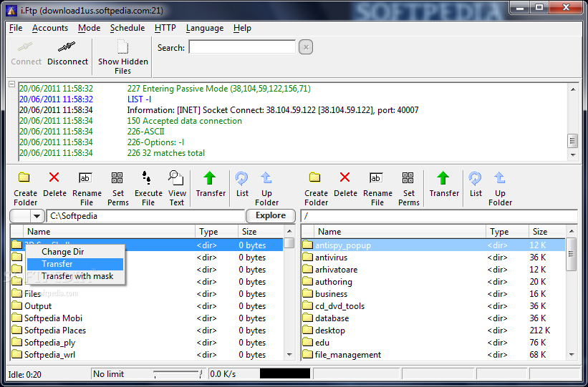
Task: Open the Accounts menu
Action: coord(50,28)
